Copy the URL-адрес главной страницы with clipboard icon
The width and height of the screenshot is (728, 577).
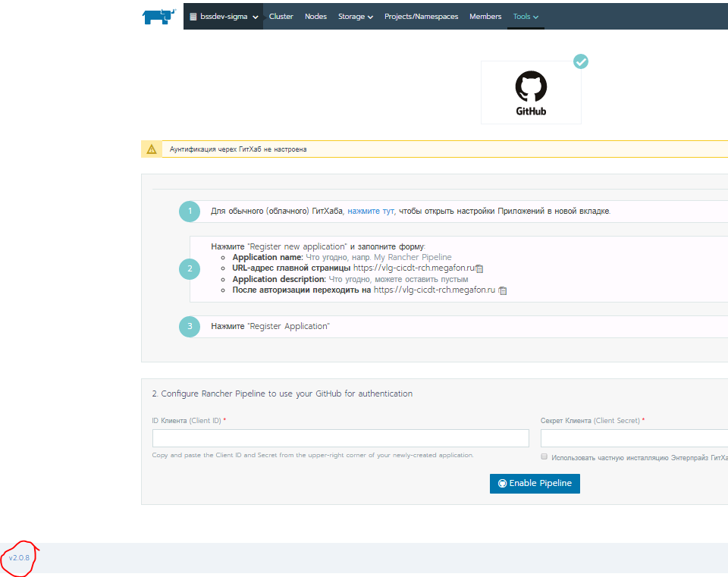coord(479,268)
